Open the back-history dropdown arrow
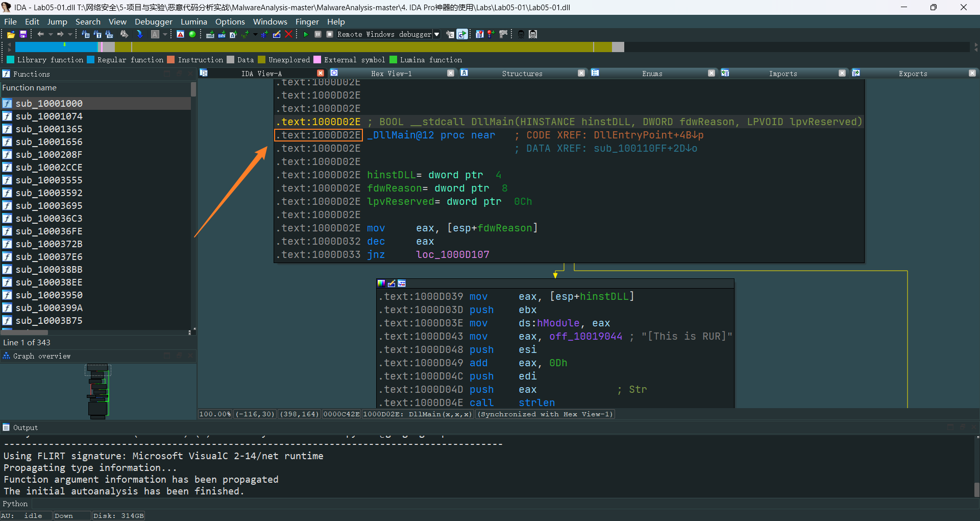 pos(50,34)
